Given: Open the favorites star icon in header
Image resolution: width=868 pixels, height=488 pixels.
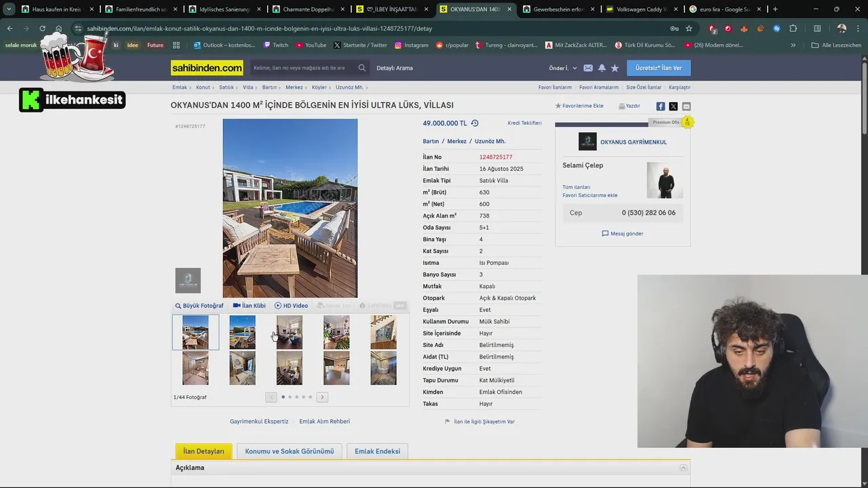Looking at the screenshot, I should [615, 68].
